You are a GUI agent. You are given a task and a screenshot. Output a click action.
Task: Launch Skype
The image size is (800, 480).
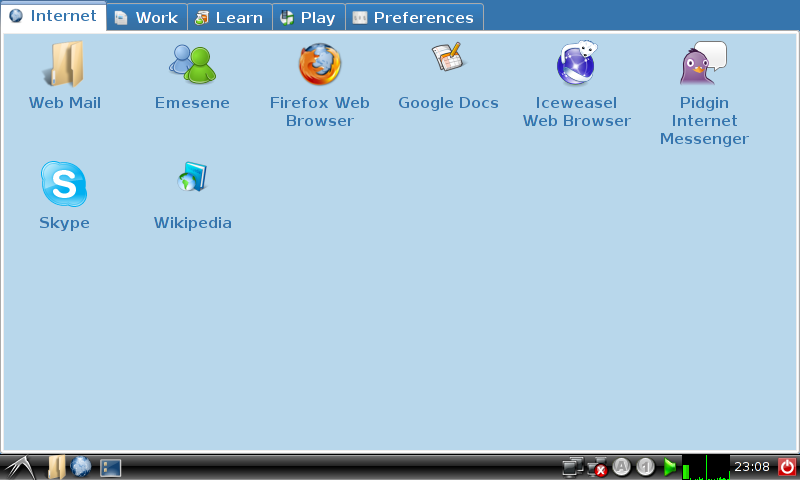(x=64, y=185)
